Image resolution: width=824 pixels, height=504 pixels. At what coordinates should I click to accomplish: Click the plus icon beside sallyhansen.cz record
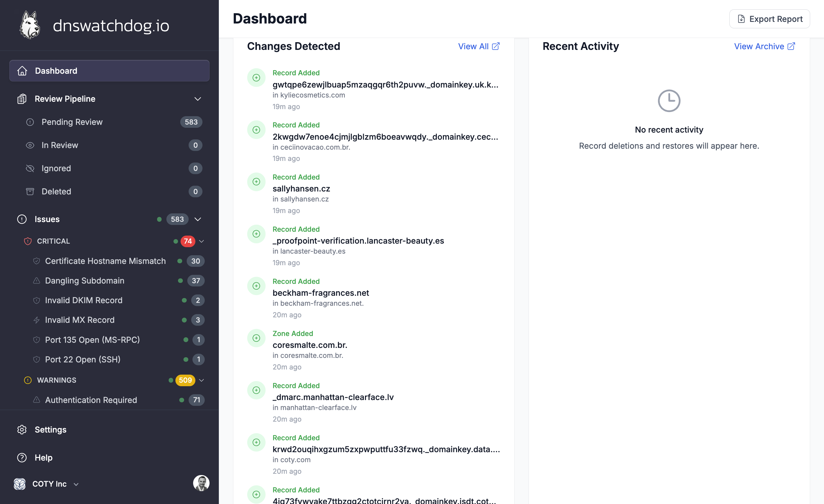point(257,182)
